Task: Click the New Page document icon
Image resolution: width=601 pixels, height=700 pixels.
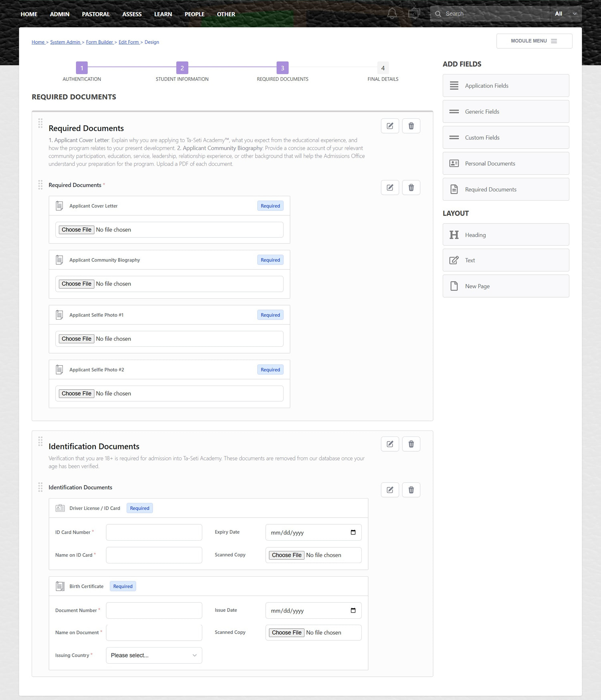Action: (454, 286)
